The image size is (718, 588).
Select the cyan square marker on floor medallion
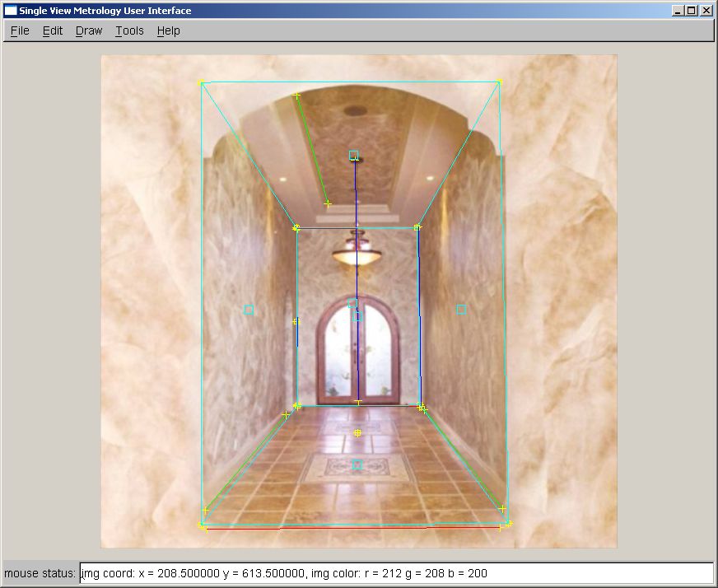357,464
